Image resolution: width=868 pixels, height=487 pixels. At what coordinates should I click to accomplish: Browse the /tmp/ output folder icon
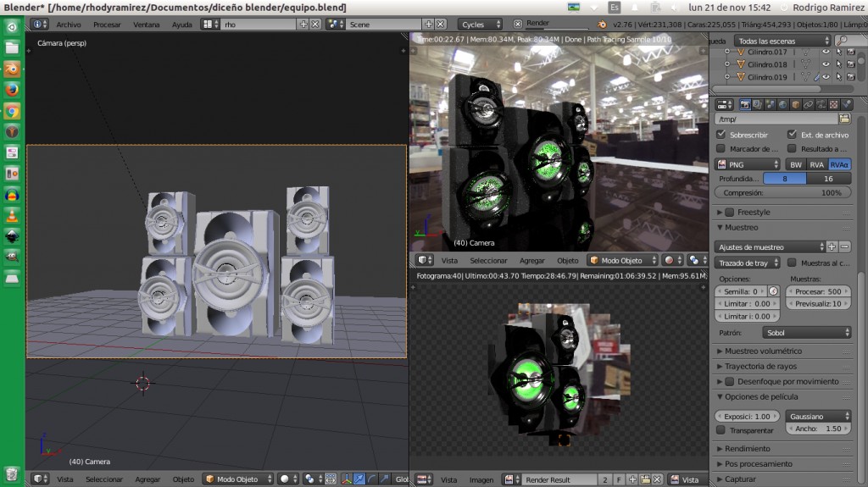[x=844, y=119]
